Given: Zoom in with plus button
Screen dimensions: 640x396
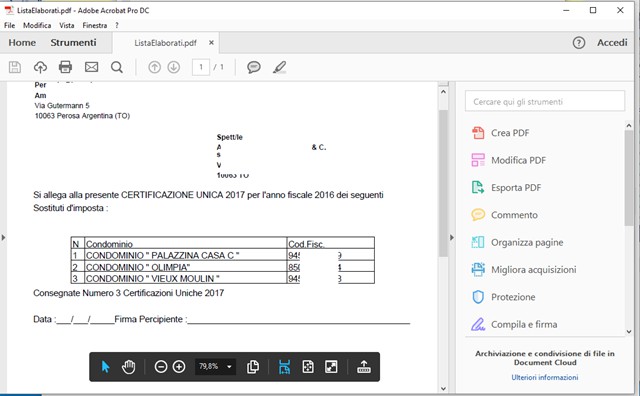Looking at the screenshot, I should [x=179, y=367].
